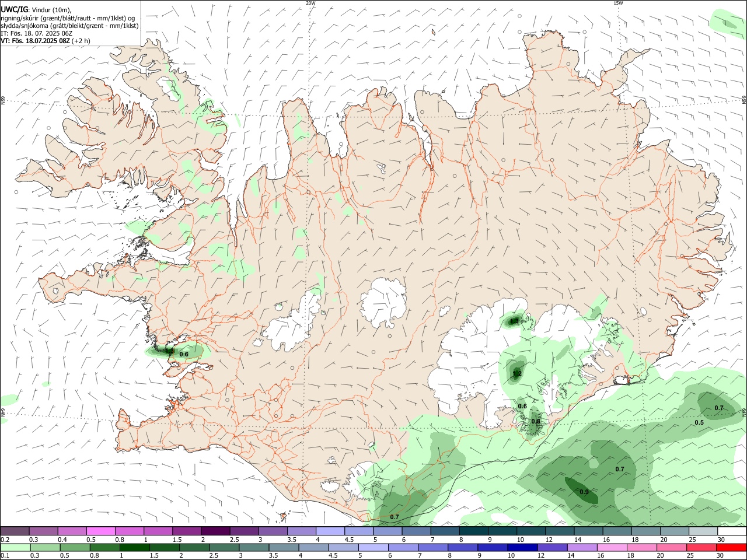Click the lavender swatch between 4 and 4.5, upper legend
Image resolution: width=747 pixels, height=560 pixels.
pos(330,531)
